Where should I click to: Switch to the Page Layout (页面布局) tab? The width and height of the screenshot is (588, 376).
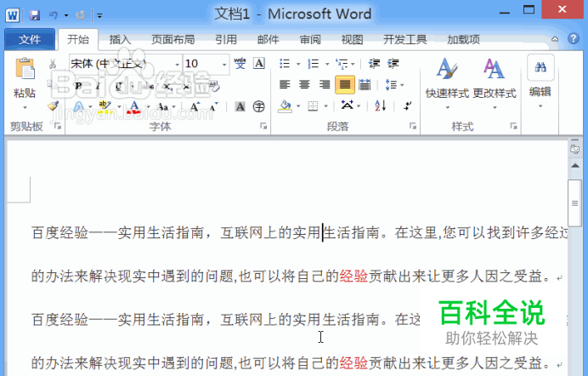click(x=172, y=39)
